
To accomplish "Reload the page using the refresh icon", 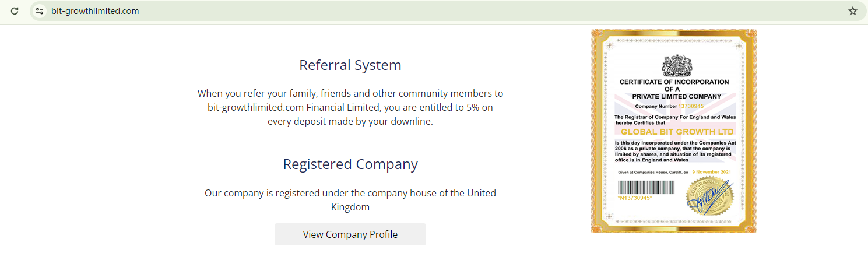I will (x=15, y=11).
